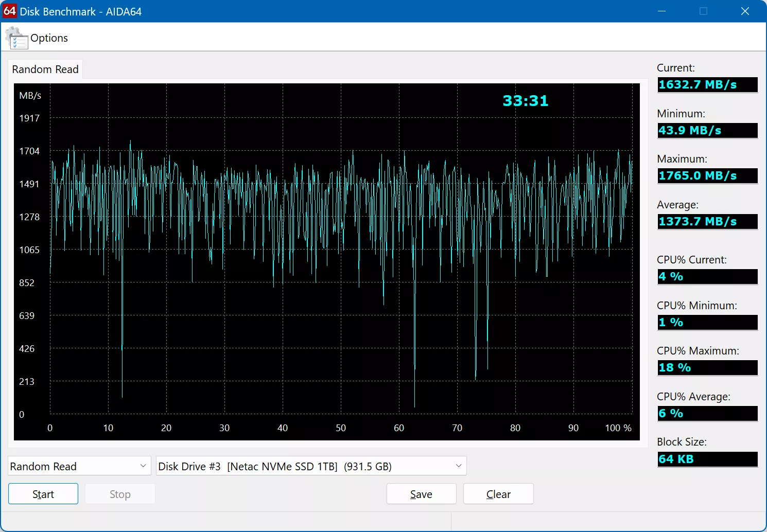Open the Options checklist icon
This screenshot has height=532, width=767.
pos(16,38)
